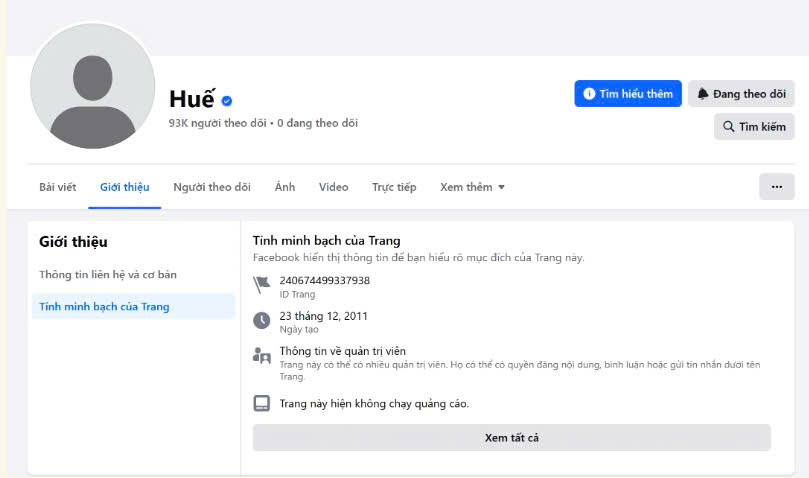Click the admin info people icon
Viewport: 809px width, 478px height.
coord(262,356)
